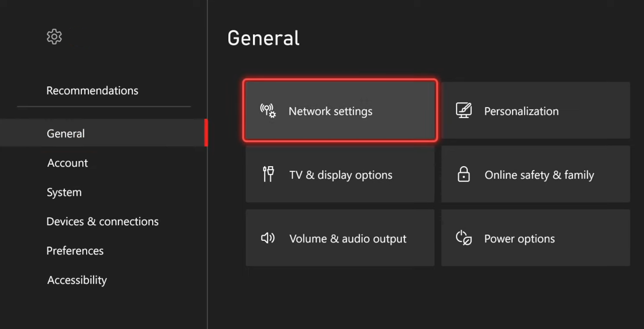Viewport: 644px width, 329px height.
Task: Click the Personalization monitor icon
Action: tap(463, 110)
